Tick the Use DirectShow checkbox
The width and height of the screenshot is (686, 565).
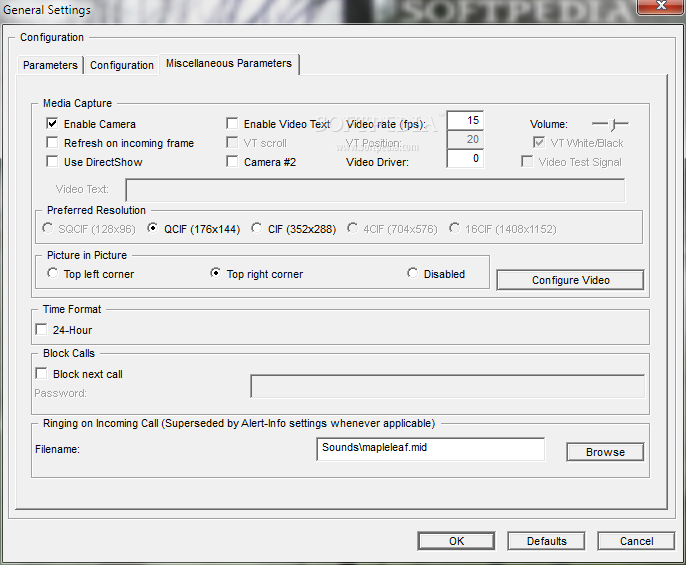pos(52,162)
